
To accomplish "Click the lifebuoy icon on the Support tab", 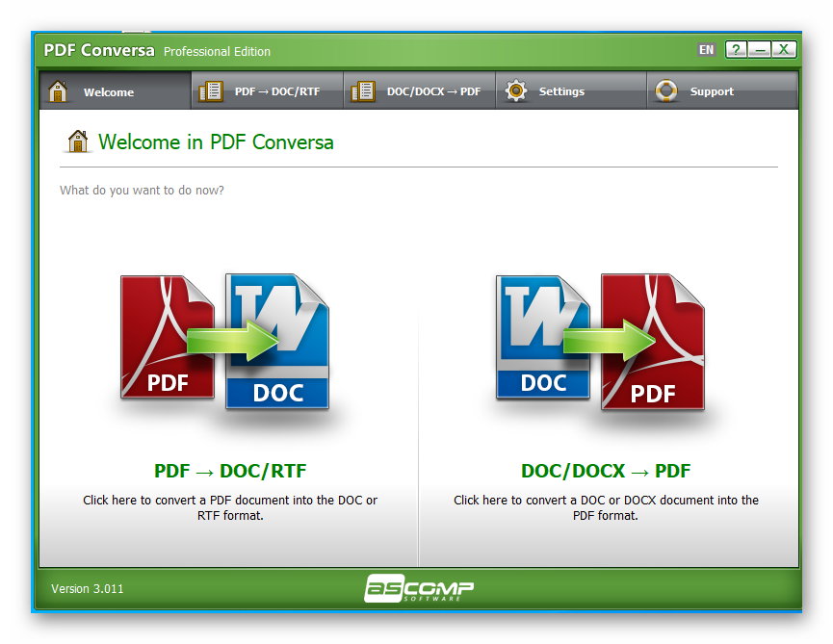I will tap(666, 90).
